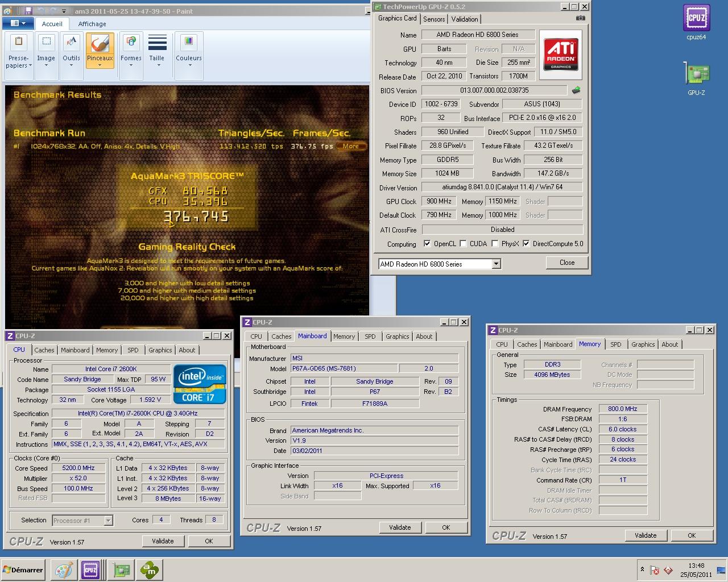Image resolution: width=728 pixels, height=582 pixels.
Task: Click the GPU-Z Close button
Action: [567, 263]
